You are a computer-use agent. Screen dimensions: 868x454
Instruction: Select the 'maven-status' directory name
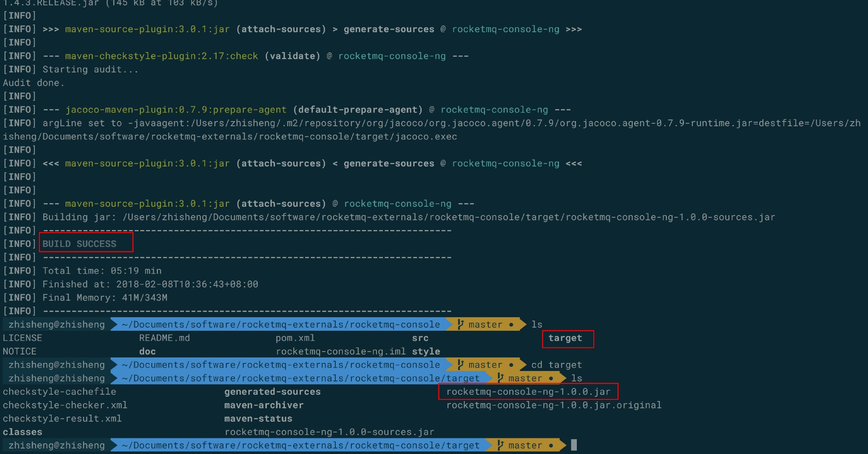[259, 418]
